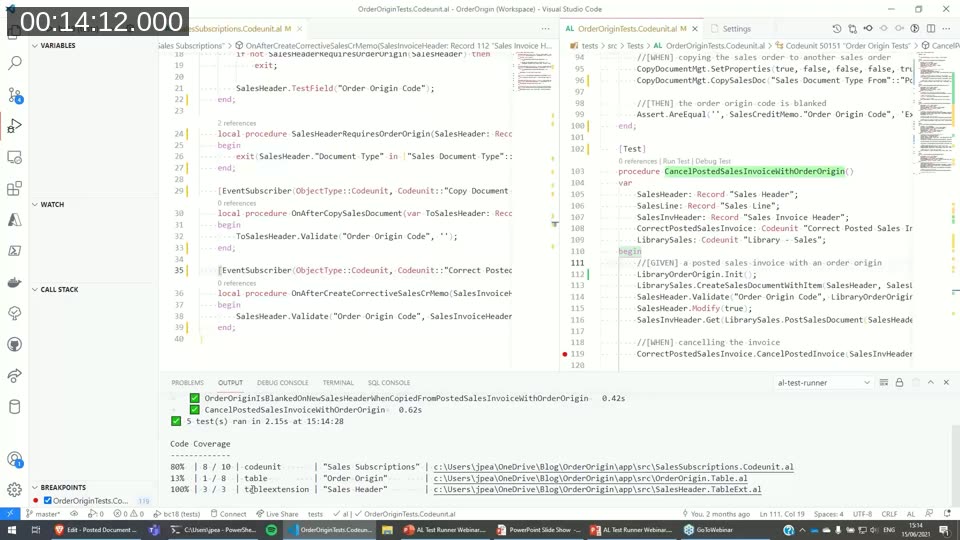
Task: Close the bottom panel
Action: (x=947, y=383)
